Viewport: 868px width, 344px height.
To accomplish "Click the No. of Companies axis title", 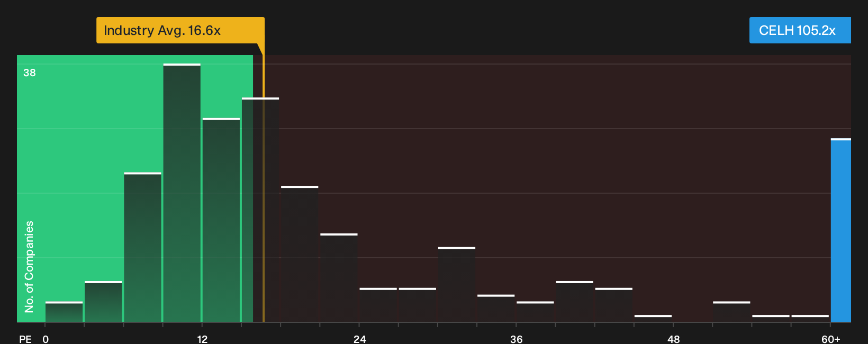I will (29, 266).
